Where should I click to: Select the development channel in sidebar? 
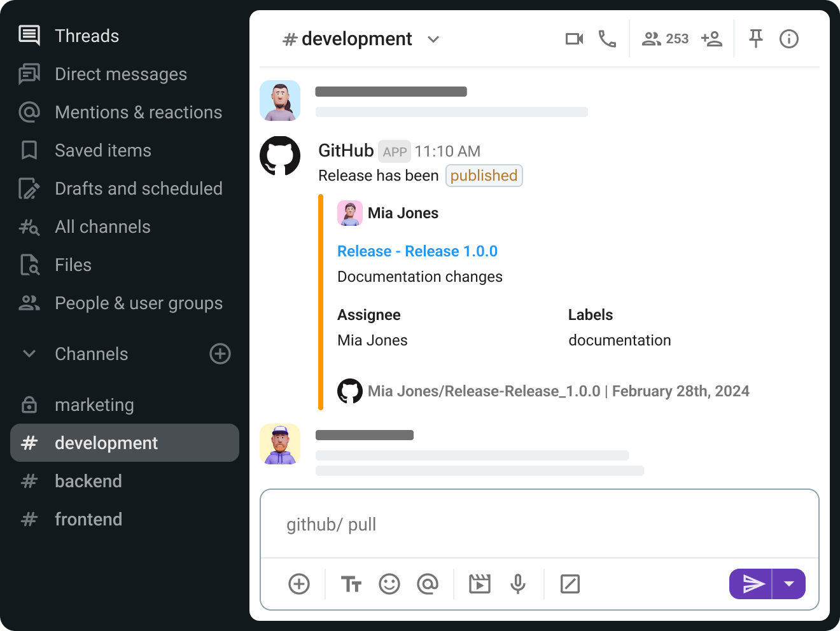tap(125, 443)
